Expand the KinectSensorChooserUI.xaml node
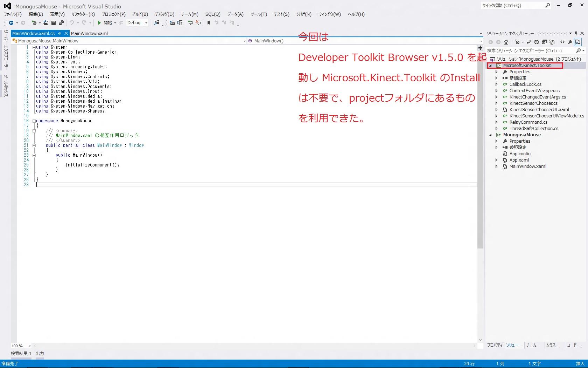Viewport: 588px width, 368px height. (x=496, y=110)
